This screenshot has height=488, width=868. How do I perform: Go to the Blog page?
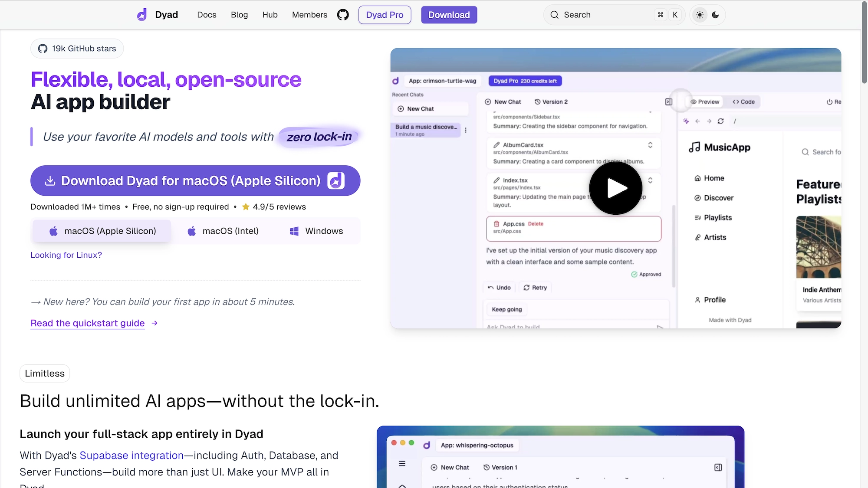[239, 15]
